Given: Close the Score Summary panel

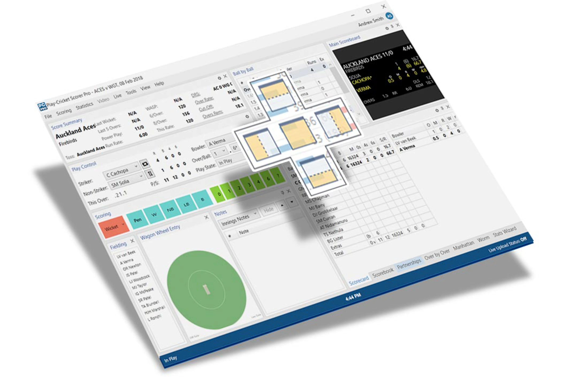Looking at the screenshot, I should (225, 76).
